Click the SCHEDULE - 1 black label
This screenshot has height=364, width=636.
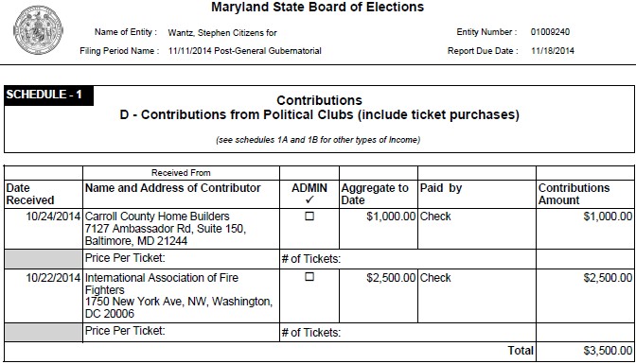coord(48,95)
